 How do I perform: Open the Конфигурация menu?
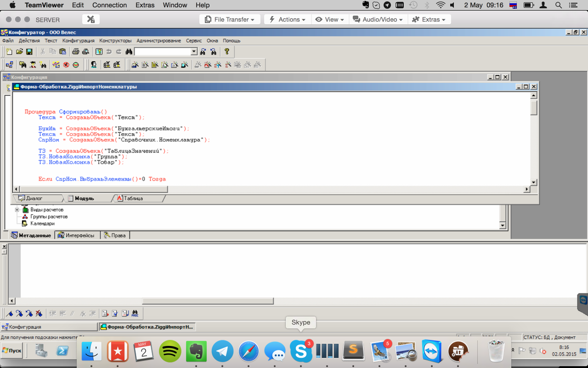(x=78, y=40)
